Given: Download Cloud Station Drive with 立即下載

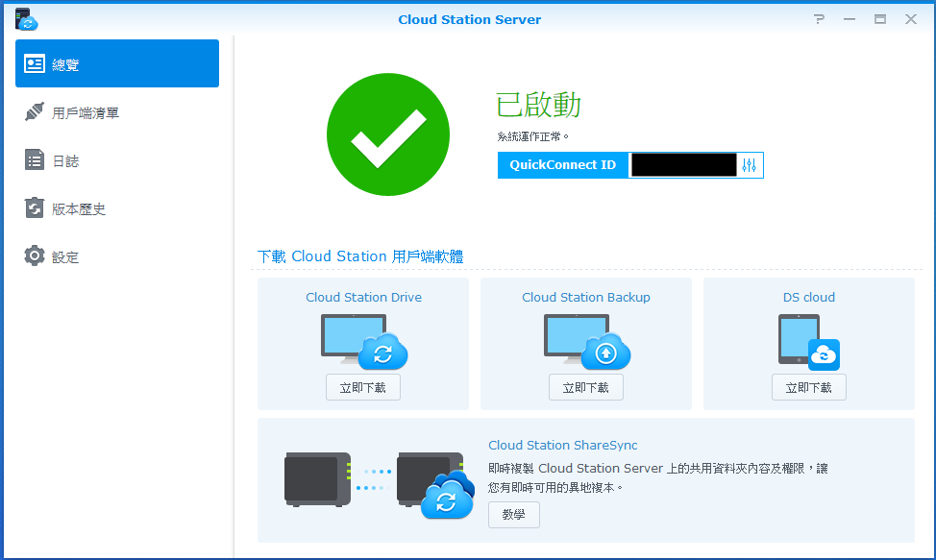Looking at the screenshot, I should point(363,388).
